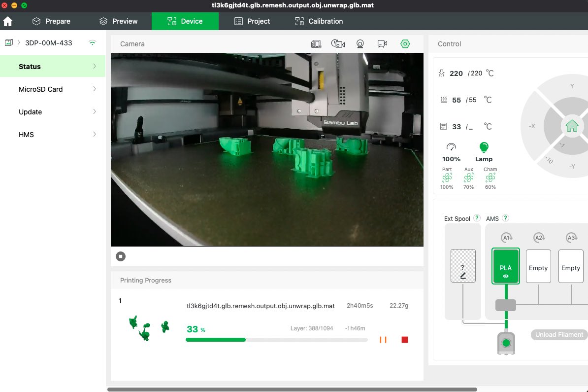Screen dimensions: 588x392
Task: Move bed toward Y direction
Action: tap(572, 86)
